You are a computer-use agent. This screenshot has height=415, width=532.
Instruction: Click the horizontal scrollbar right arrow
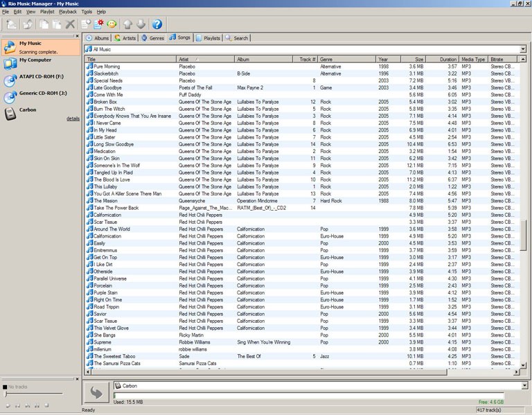[x=516, y=372]
